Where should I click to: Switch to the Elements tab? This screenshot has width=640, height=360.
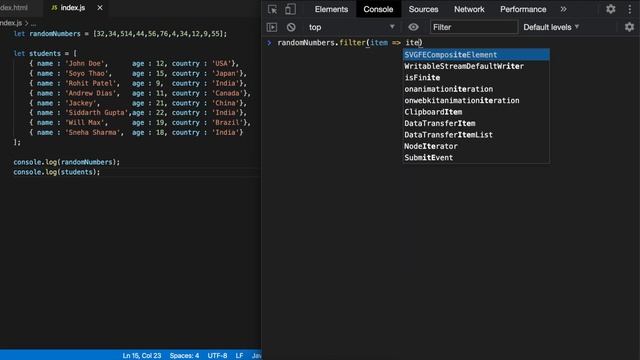pos(331,9)
